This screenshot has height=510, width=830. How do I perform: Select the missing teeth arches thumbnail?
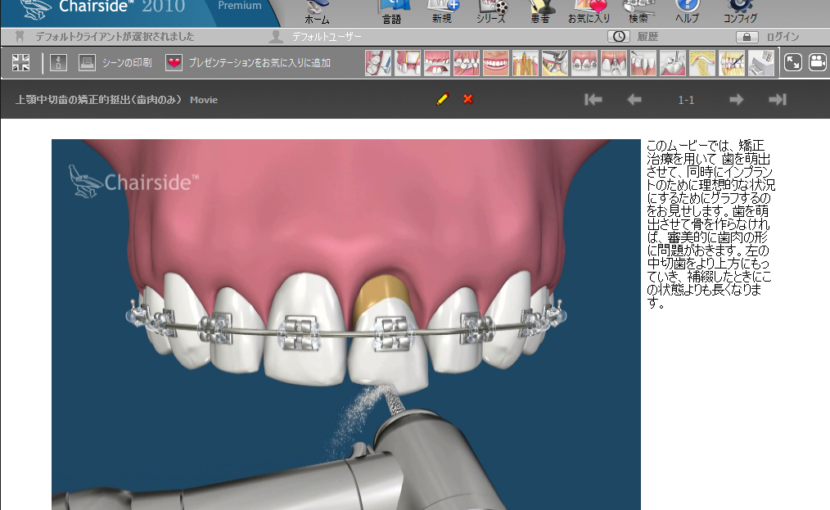437,62
